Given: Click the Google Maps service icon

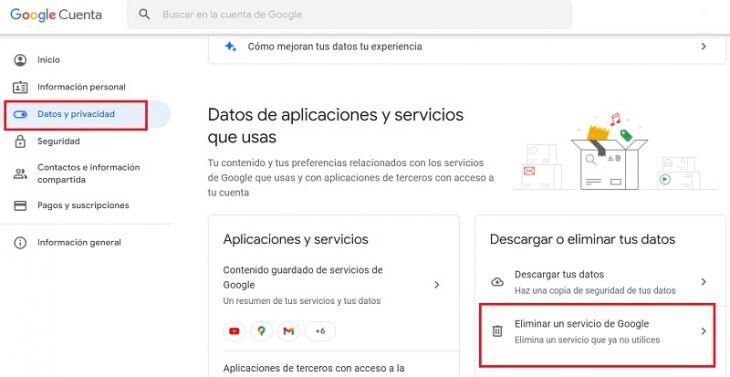Looking at the screenshot, I should [261, 331].
